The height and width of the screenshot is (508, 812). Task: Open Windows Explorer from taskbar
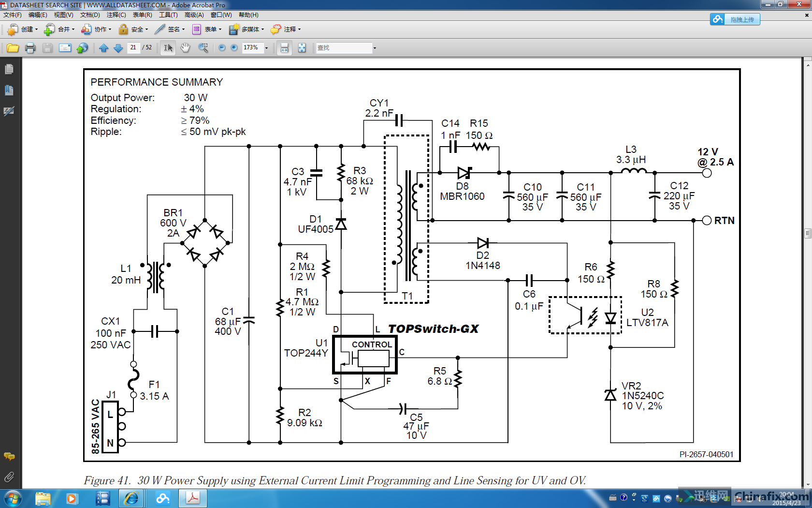tap(43, 498)
